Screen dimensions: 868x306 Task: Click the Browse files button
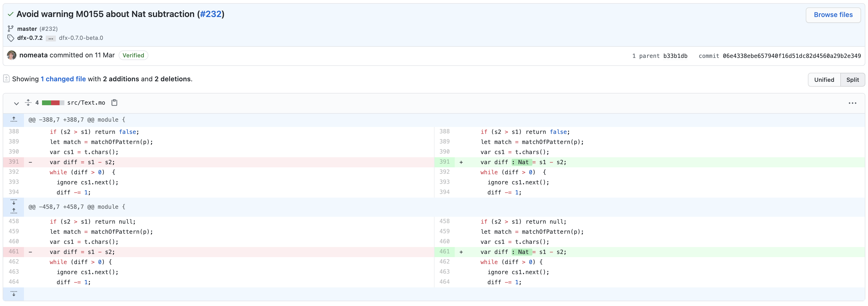pyautogui.click(x=833, y=15)
